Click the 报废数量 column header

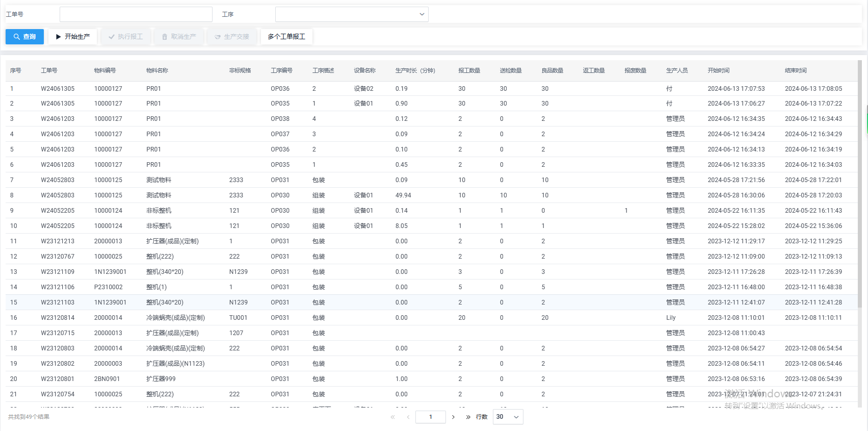click(x=635, y=70)
